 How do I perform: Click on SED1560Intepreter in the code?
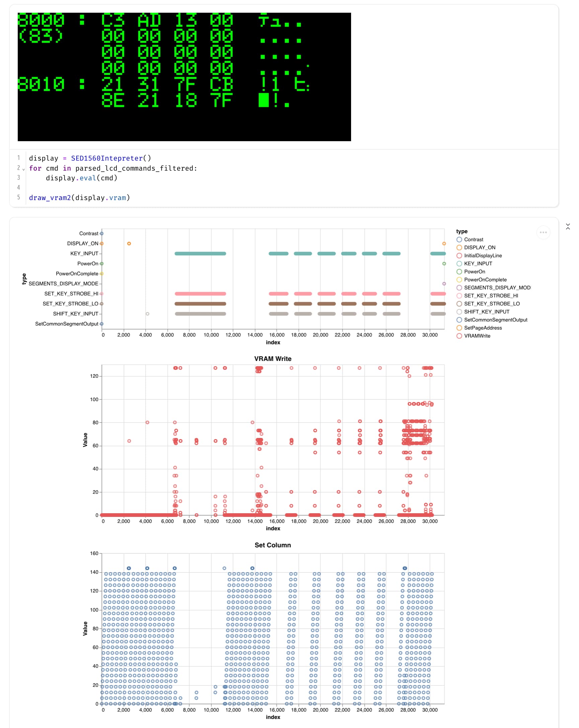(107, 158)
